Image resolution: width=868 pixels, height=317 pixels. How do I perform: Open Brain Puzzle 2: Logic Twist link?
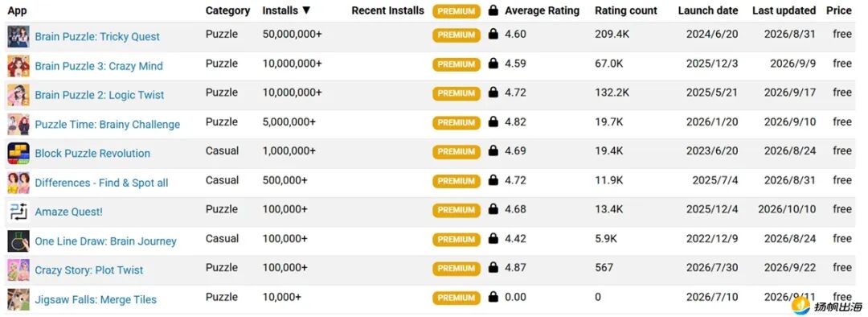click(x=99, y=95)
